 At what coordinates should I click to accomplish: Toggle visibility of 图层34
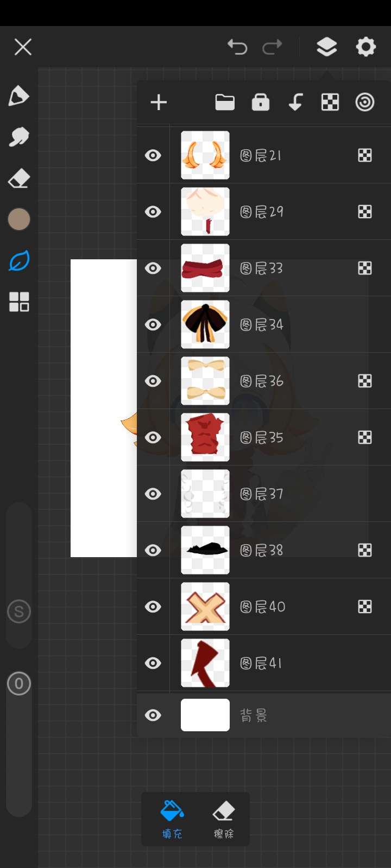pyautogui.click(x=153, y=325)
